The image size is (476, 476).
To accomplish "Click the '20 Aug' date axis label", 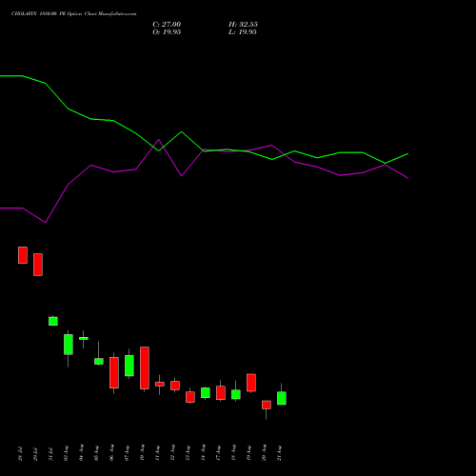I will 264,453.
